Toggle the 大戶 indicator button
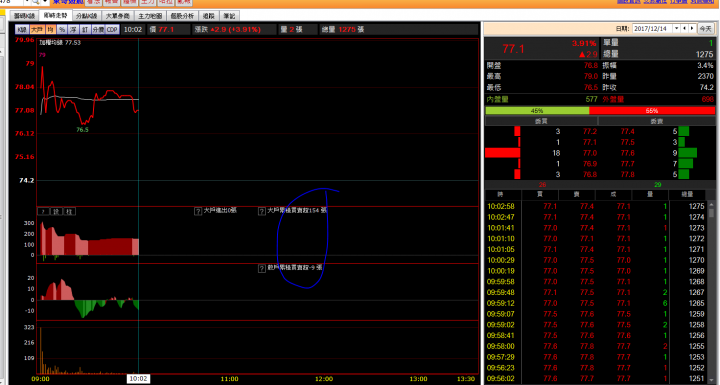 pyautogui.click(x=37, y=29)
